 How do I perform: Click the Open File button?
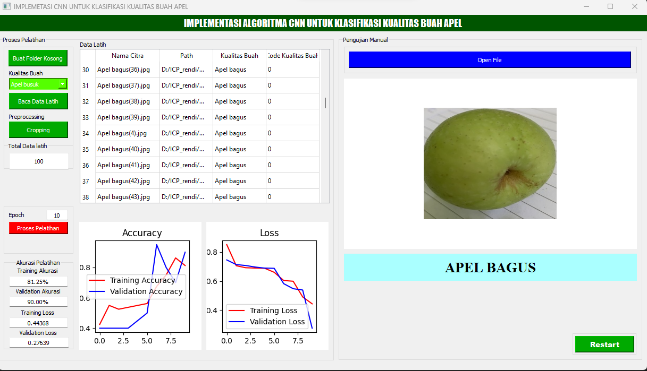pos(489,60)
